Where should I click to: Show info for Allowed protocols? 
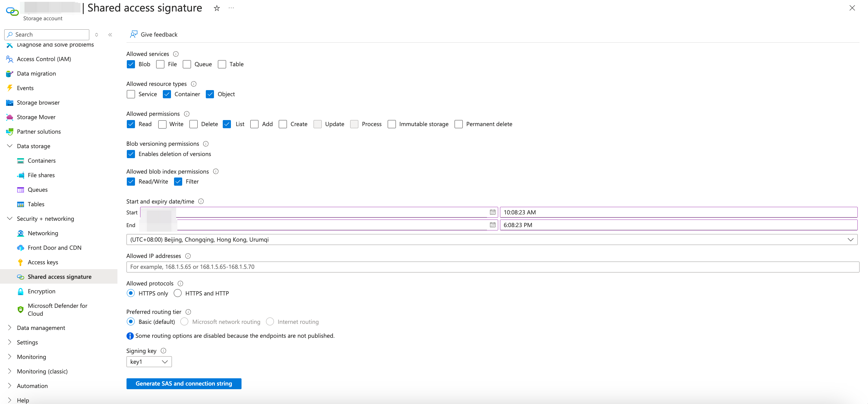180,283
